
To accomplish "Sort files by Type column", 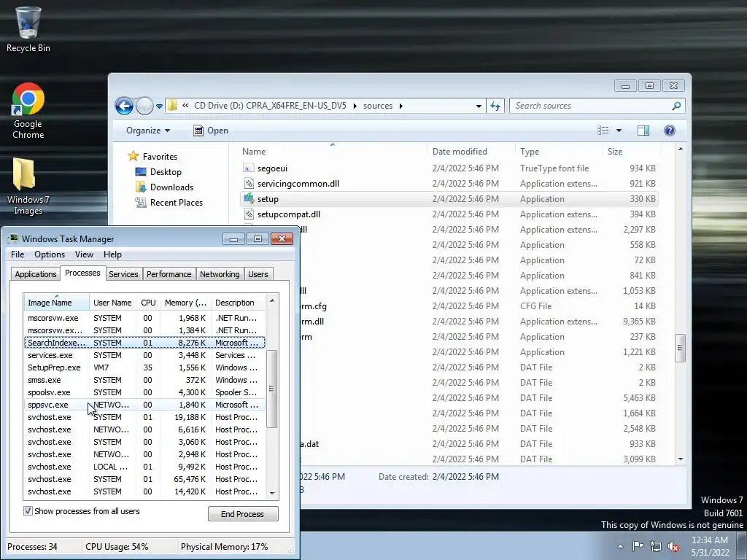I will tap(559, 152).
